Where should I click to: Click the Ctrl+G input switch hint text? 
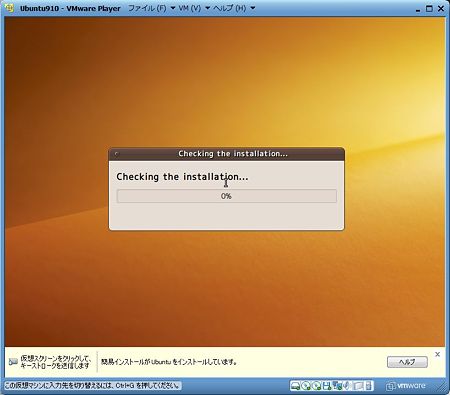pyautogui.click(x=92, y=386)
